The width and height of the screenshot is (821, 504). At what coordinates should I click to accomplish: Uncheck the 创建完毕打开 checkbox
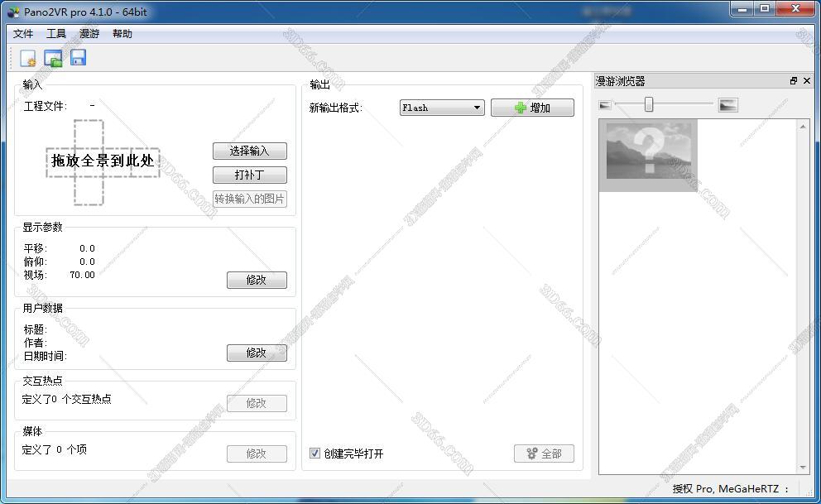tap(314, 454)
